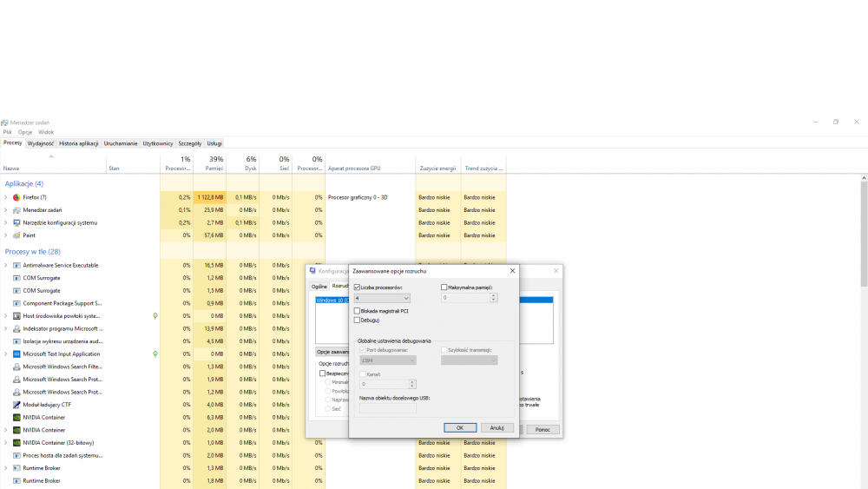Click the Task Manager vertical scrollbar thumb
868x489 pixels.
(x=864, y=234)
